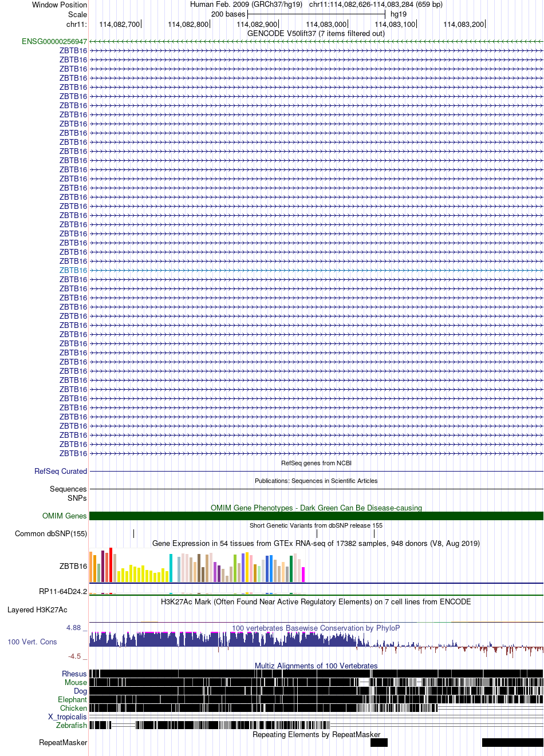Select the Dog alignment label

point(80,691)
